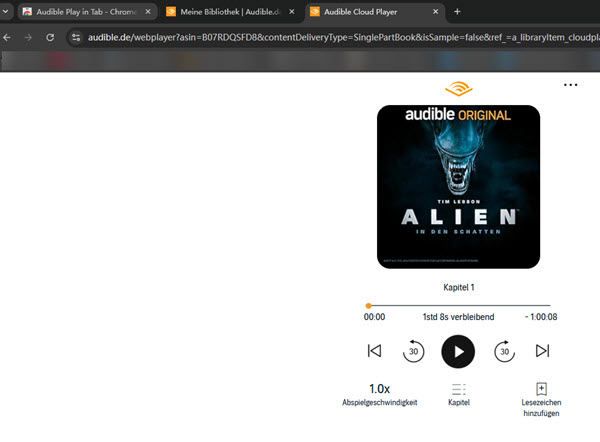The width and height of the screenshot is (600, 442).
Task: Click the audible.de address bar URL
Action: (344, 38)
